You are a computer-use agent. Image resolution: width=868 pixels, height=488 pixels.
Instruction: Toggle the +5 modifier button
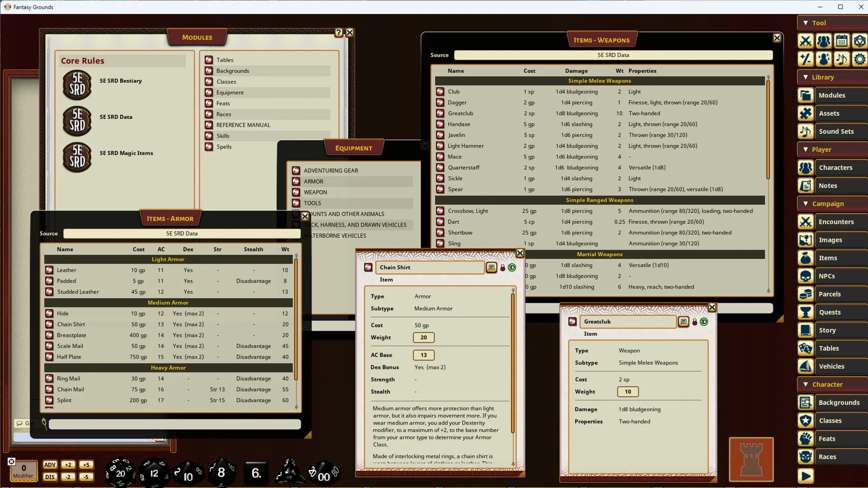86,465
